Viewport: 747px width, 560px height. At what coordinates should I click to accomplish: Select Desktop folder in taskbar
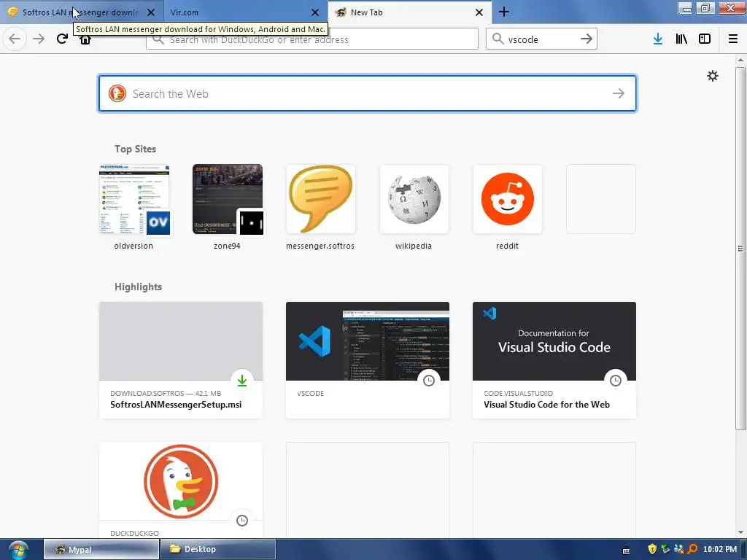[217, 550]
